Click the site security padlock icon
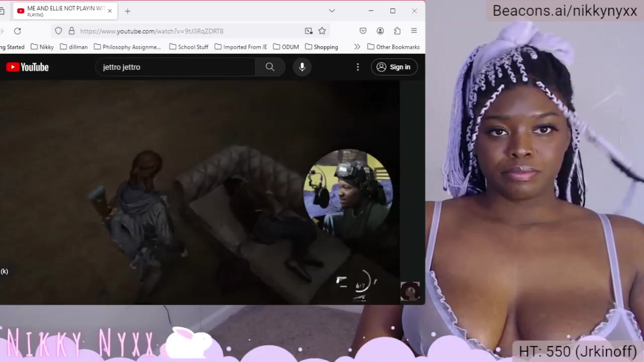Image resolution: width=644 pixels, height=362 pixels. pyautogui.click(x=71, y=31)
